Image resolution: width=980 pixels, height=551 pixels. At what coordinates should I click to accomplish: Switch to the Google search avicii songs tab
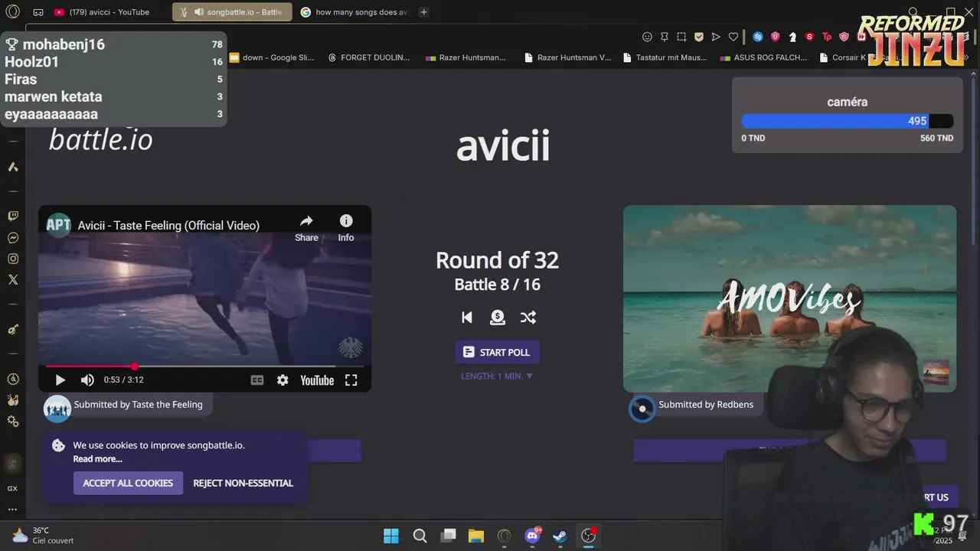coord(354,12)
